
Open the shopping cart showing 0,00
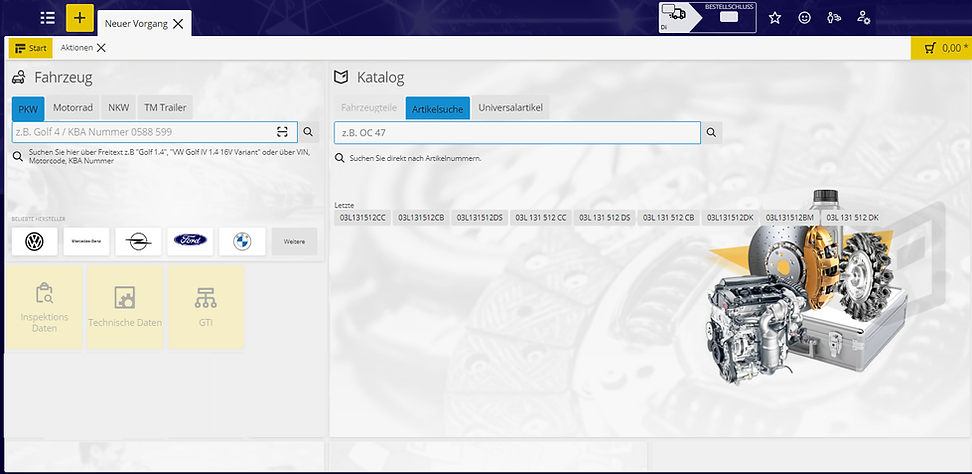[x=940, y=47]
